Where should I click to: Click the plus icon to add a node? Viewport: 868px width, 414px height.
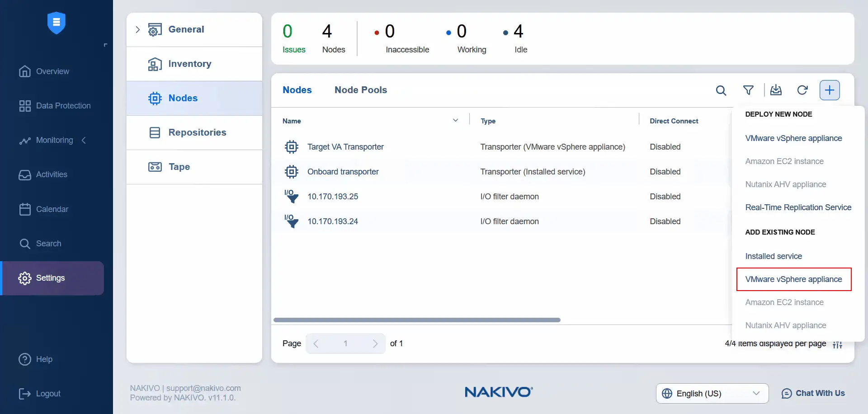coord(830,90)
